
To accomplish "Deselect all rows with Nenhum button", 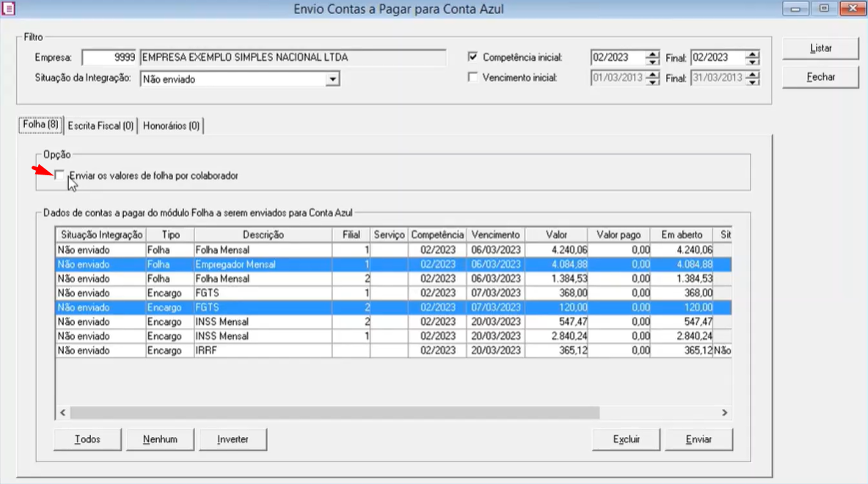I will (160, 439).
